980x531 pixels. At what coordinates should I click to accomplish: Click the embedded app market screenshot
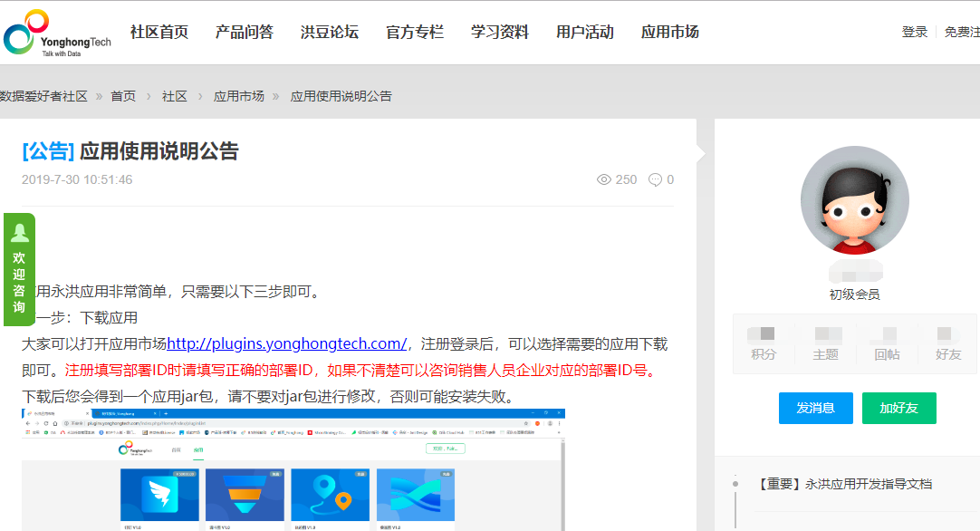(x=293, y=469)
